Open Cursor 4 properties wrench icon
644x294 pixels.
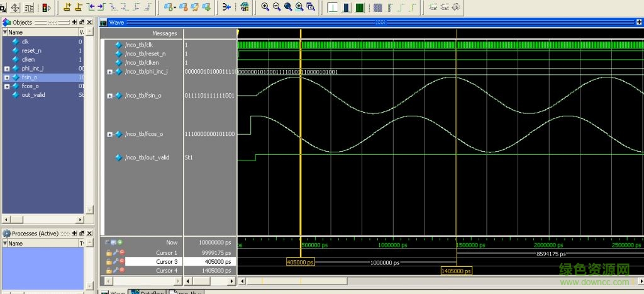point(115,270)
